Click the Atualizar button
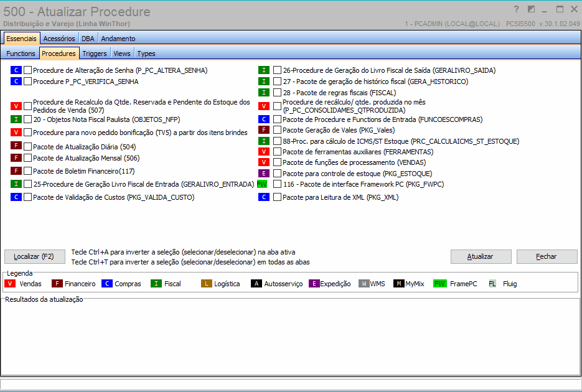Image resolution: width=582 pixels, height=392 pixels. click(x=481, y=256)
